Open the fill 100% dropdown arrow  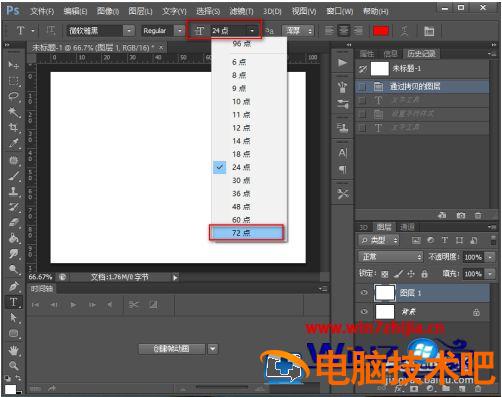(490, 274)
